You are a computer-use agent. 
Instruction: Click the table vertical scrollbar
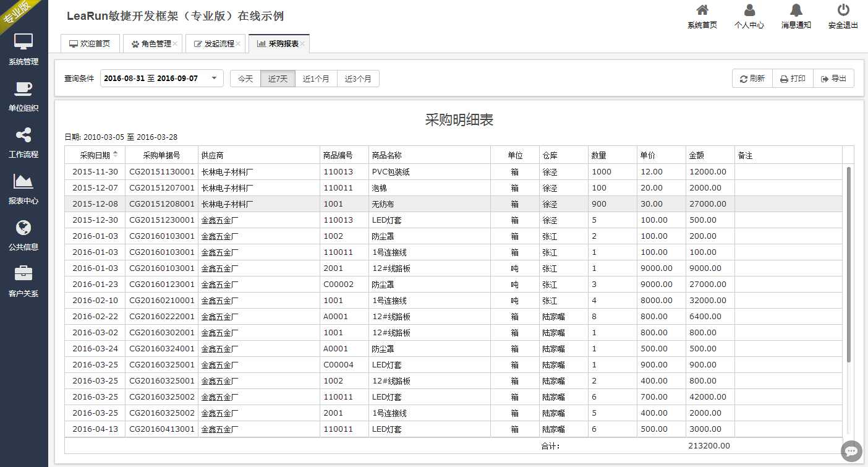click(x=849, y=264)
